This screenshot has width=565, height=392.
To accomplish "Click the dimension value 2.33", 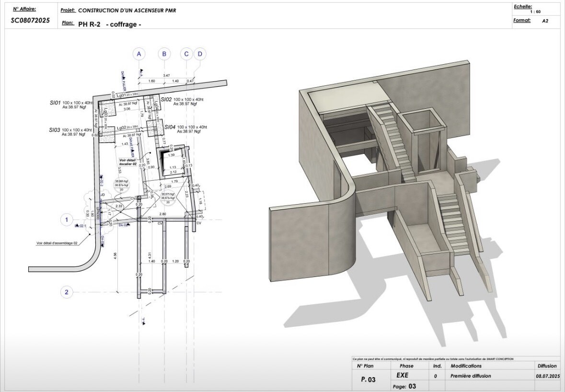I will 118,206.
